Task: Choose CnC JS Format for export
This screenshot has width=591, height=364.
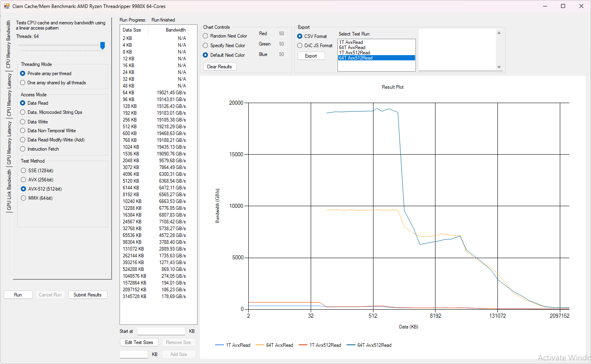Action: (x=315, y=46)
